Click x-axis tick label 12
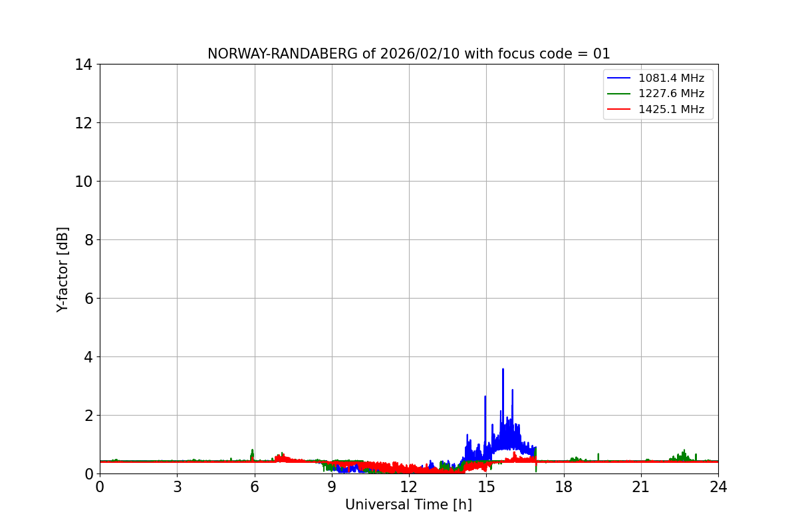The width and height of the screenshot is (798, 532). point(409,487)
